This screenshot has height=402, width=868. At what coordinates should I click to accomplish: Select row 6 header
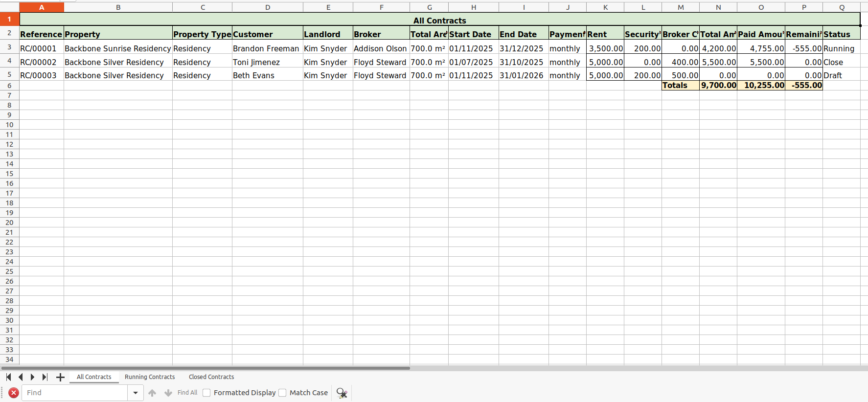pyautogui.click(x=9, y=86)
